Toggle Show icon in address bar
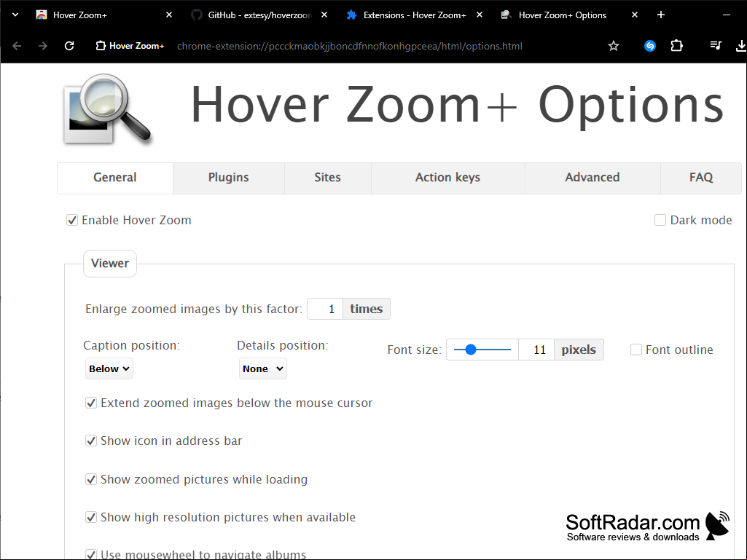The image size is (747, 560). click(x=91, y=441)
